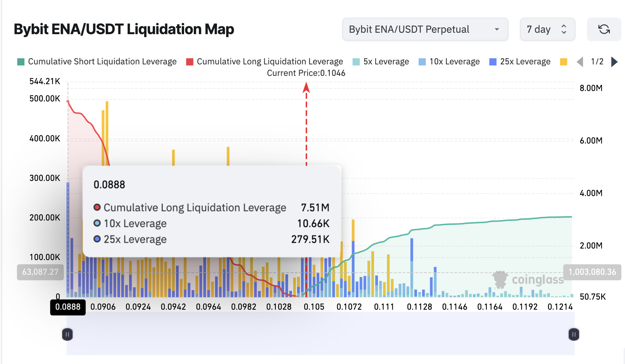Click the refresh chart icon button

click(x=604, y=29)
